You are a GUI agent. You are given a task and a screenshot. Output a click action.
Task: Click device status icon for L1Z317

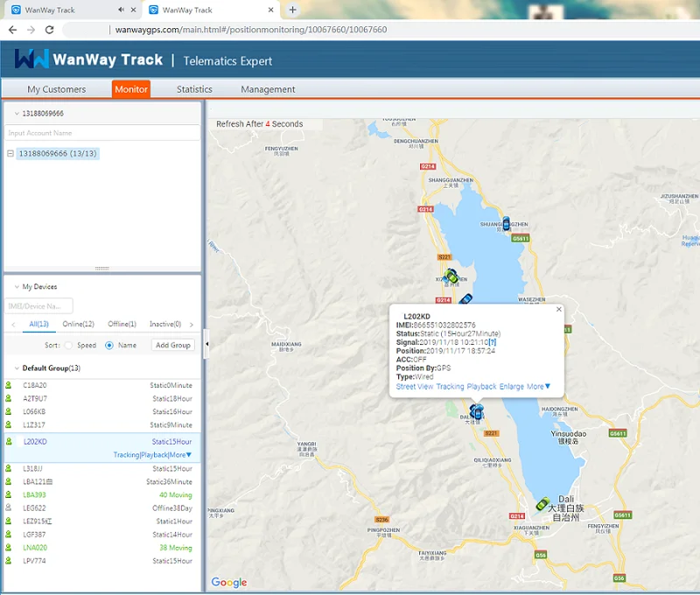point(9,424)
